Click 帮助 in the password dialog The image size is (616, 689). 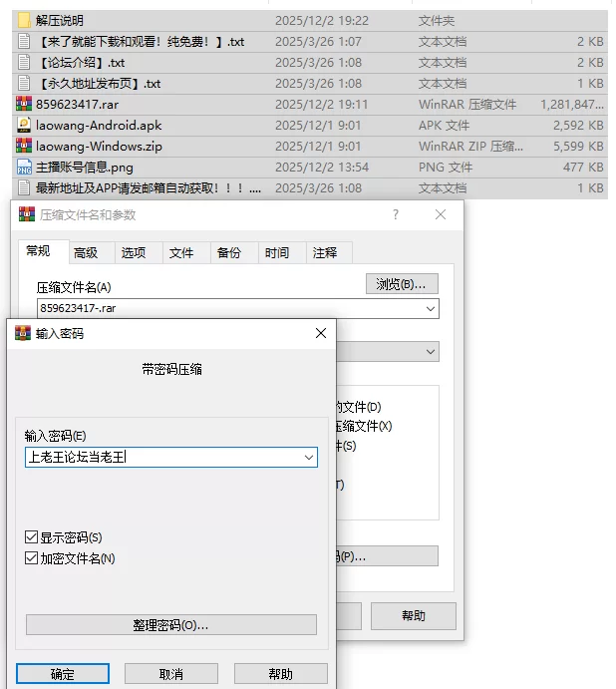281,674
